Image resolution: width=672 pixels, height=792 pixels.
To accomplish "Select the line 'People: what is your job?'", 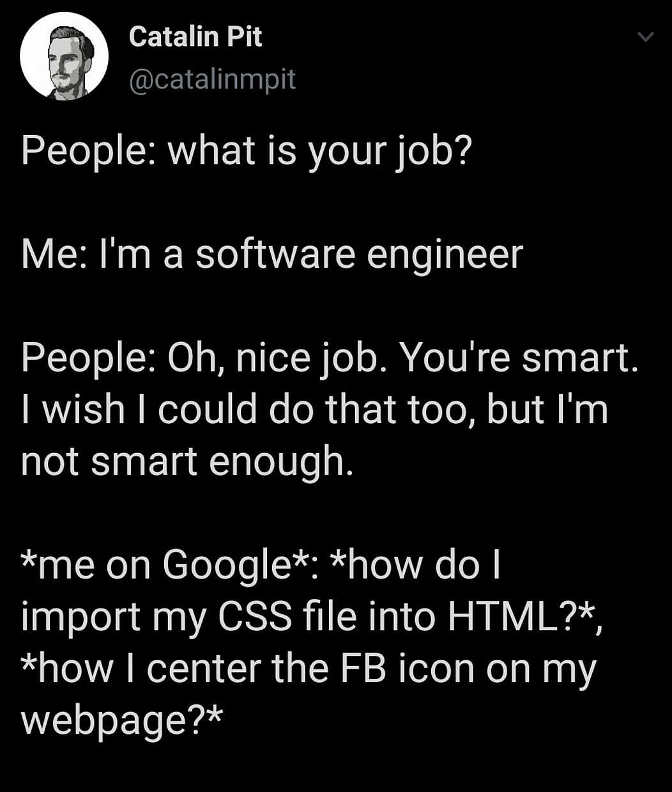I will (x=247, y=152).
